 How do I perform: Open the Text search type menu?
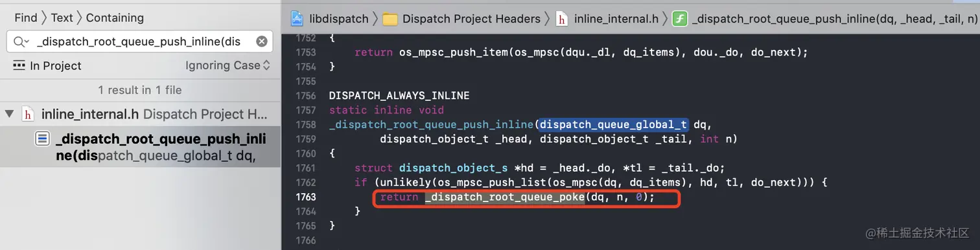(62, 17)
